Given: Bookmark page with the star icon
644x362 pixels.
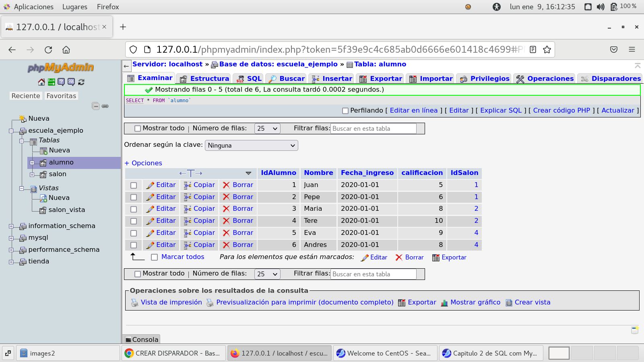Looking at the screenshot, I should pos(547,49).
